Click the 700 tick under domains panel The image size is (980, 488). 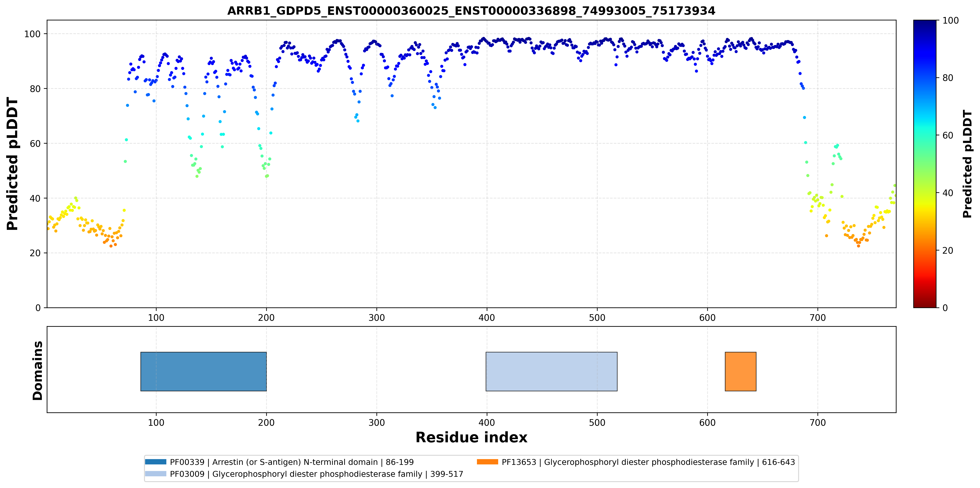click(x=817, y=423)
